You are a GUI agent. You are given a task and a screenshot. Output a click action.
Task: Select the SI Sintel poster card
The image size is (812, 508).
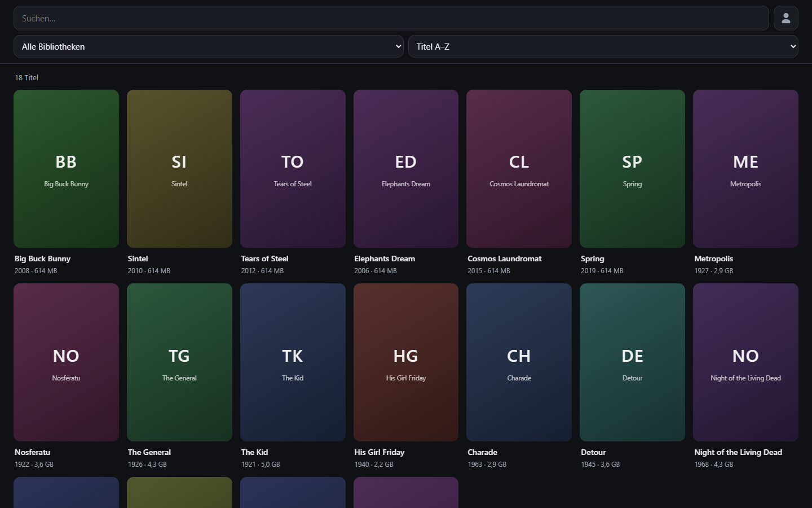(179, 169)
